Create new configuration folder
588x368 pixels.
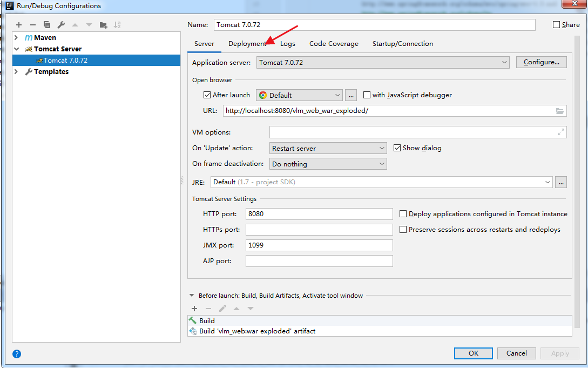103,25
